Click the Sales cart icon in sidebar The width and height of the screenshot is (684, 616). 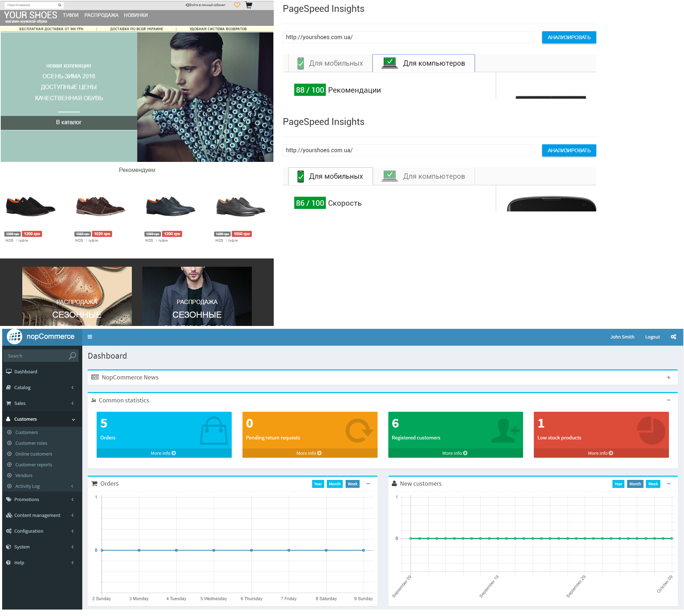(x=9, y=403)
